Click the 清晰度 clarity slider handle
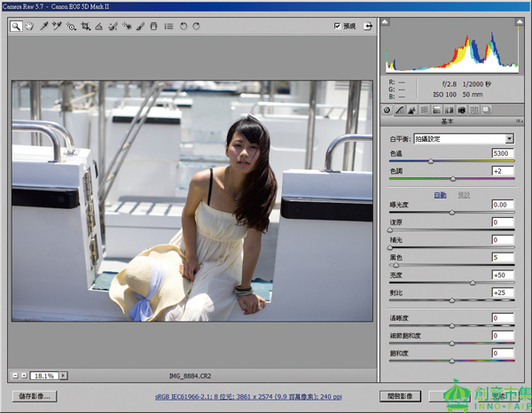 452,326
